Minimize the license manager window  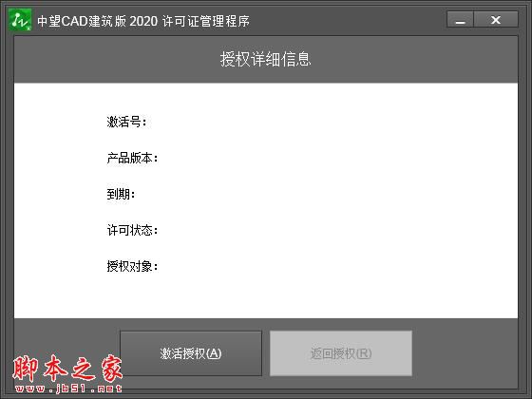pos(460,19)
